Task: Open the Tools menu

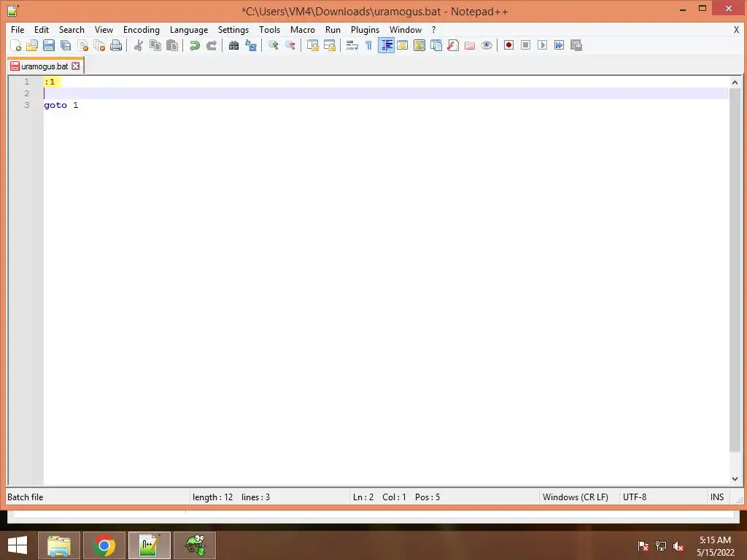Action: click(x=269, y=29)
